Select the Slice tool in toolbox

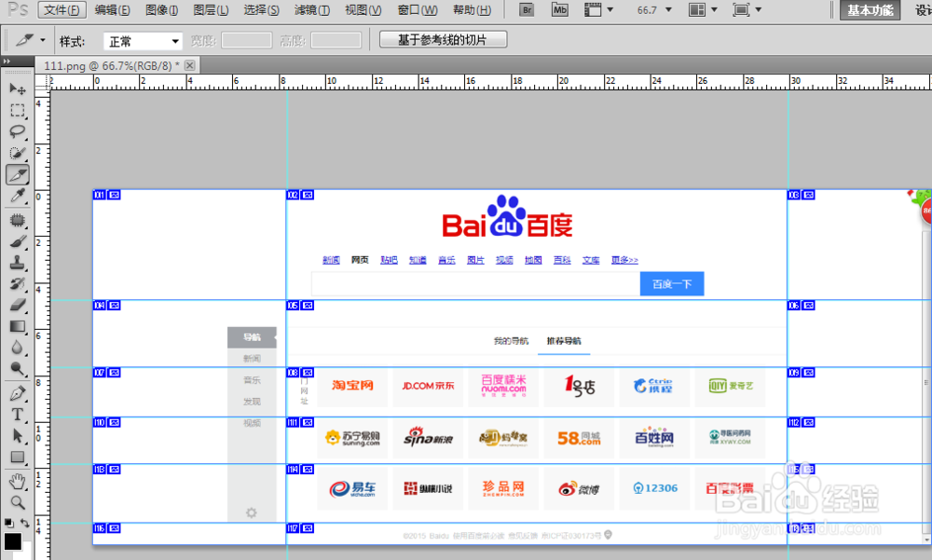[17, 175]
